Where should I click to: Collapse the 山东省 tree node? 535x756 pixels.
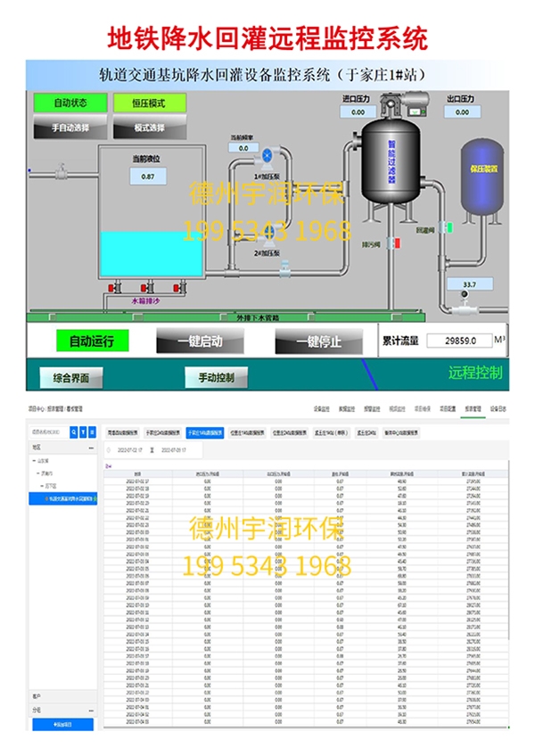pos(36,461)
